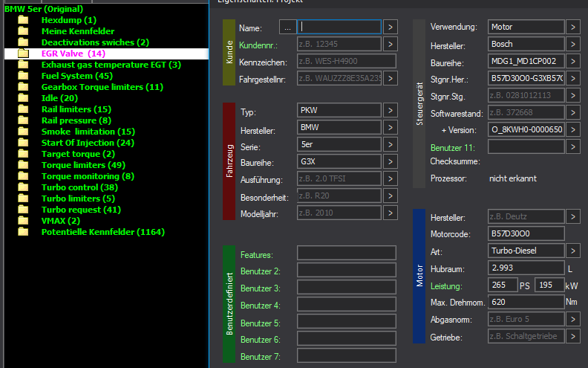Click the folder icon next to Hexdump

point(23,20)
